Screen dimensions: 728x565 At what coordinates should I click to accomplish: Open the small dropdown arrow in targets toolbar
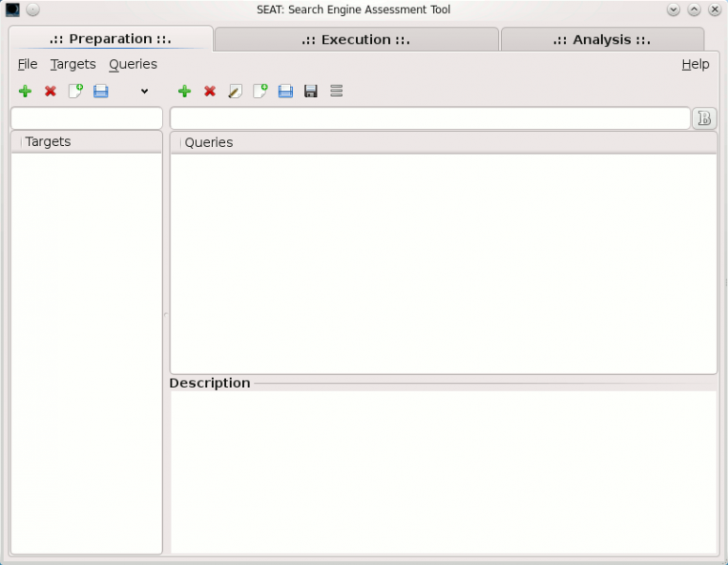pos(144,91)
